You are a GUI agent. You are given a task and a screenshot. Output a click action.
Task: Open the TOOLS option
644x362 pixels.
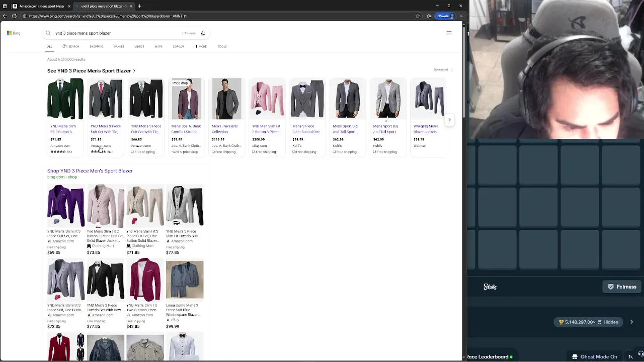222,47
